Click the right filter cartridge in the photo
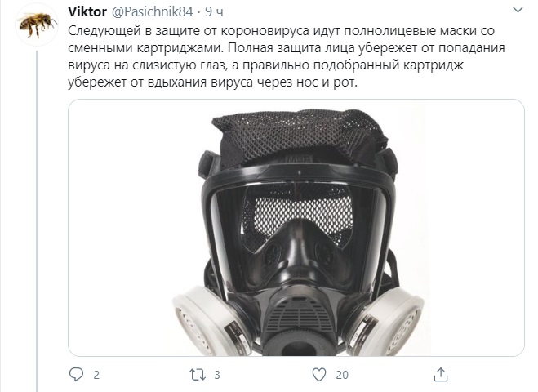The image size is (538, 392). 385,321
